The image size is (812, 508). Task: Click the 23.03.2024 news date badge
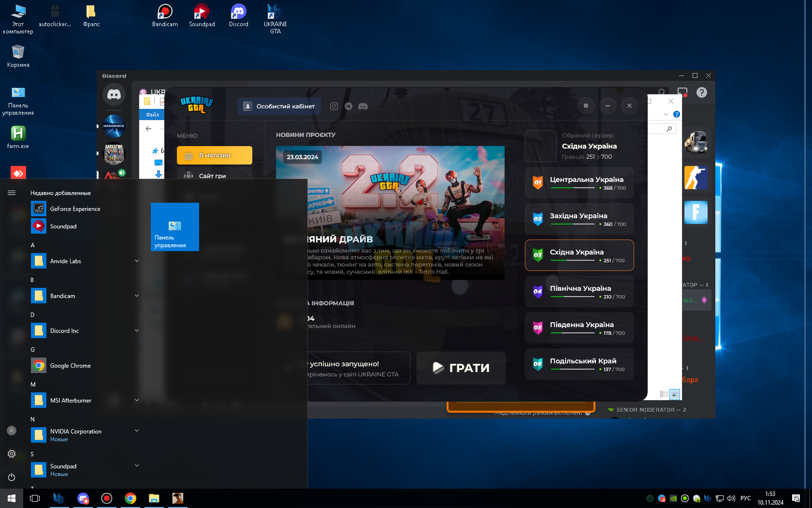(x=303, y=157)
